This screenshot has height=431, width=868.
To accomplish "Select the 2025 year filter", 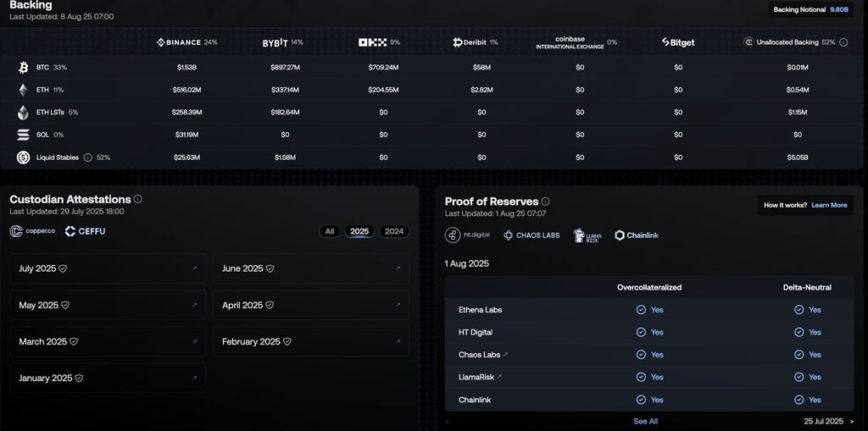I will pos(359,231).
